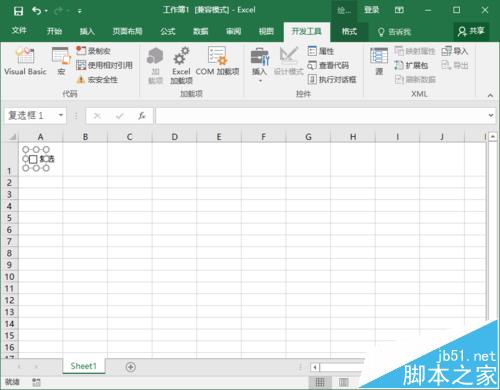Click the formula bar Enter checkmark

(x=120, y=116)
